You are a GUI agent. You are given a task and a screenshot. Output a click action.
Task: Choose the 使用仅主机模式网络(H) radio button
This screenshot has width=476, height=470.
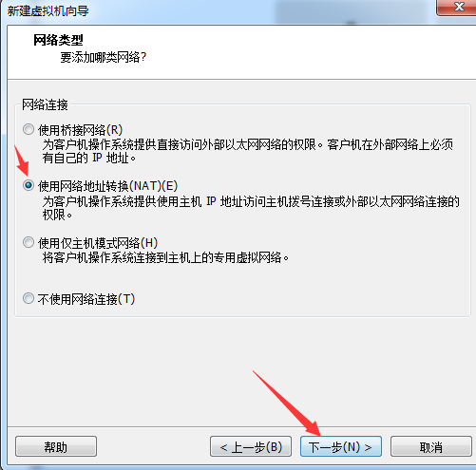29,242
